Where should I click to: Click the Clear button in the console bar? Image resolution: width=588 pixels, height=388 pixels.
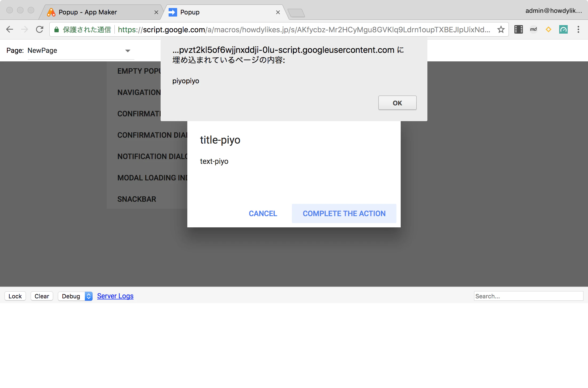[x=42, y=296]
